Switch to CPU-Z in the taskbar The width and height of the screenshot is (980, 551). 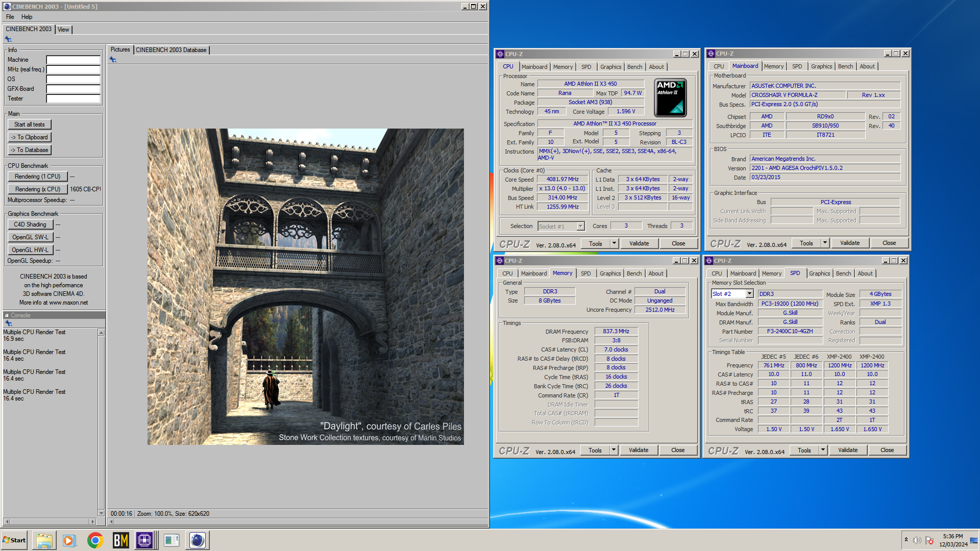tap(145, 540)
